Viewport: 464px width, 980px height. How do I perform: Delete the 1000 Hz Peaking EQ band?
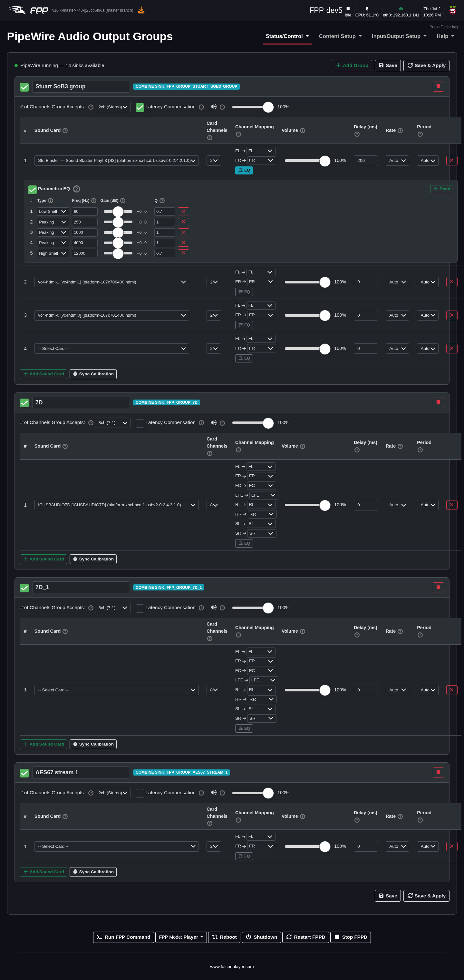point(183,232)
